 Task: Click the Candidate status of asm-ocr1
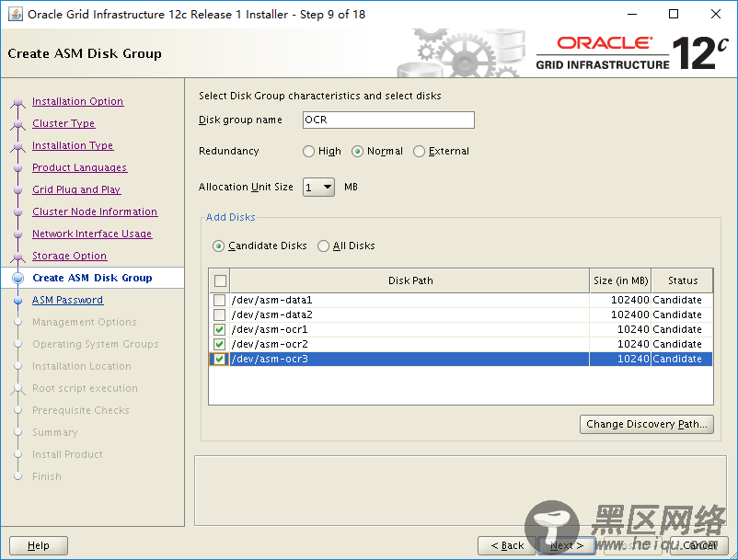click(677, 329)
